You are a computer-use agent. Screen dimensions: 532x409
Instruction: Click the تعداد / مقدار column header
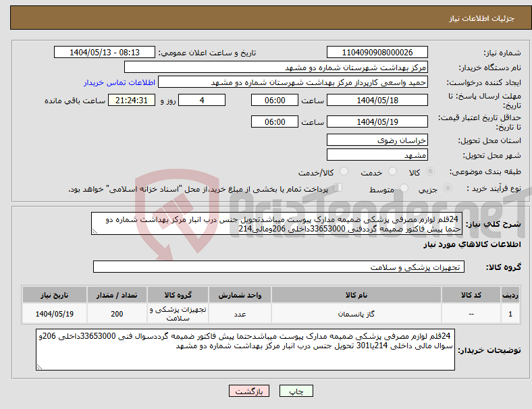[117, 295]
